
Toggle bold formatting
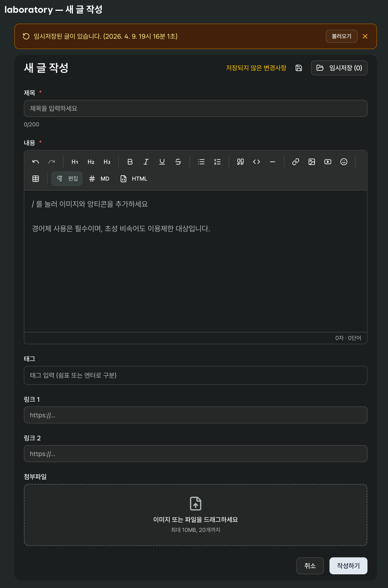point(130,162)
